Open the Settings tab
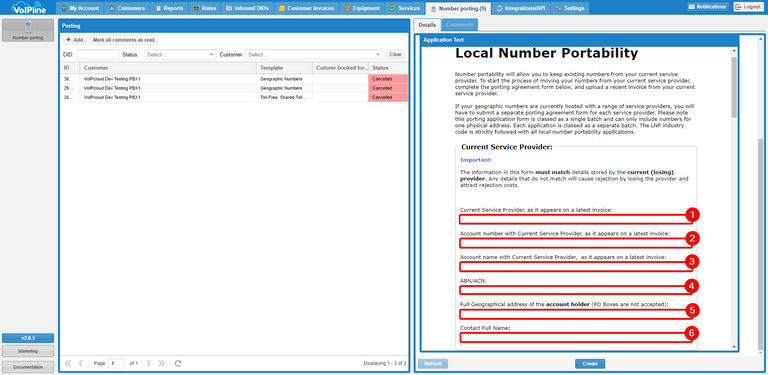This screenshot has width=768, height=375. (x=570, y=8)
